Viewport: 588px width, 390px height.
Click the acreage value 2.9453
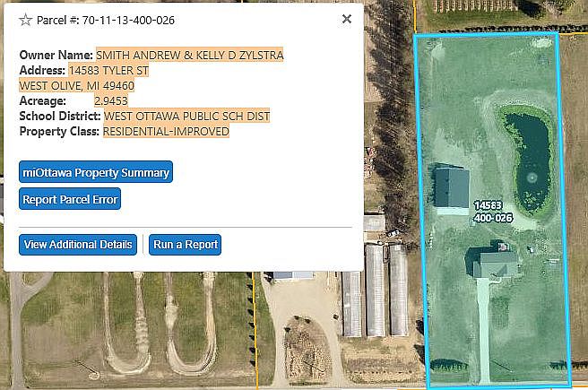110,101
